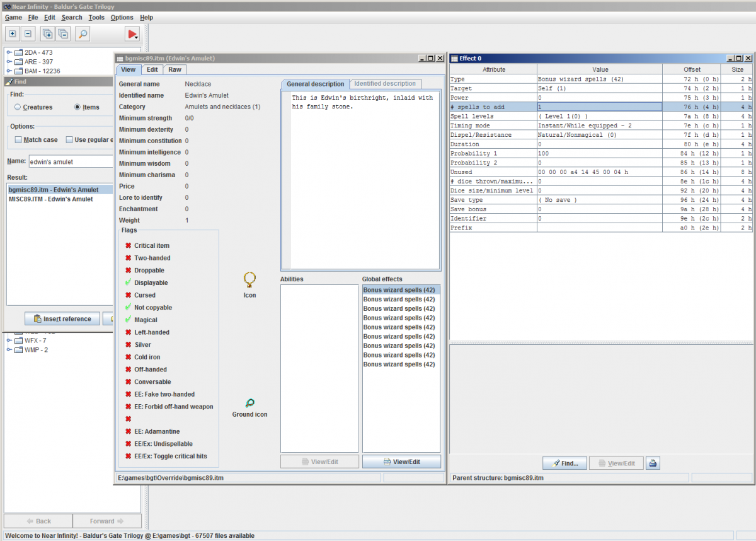This screenshot has height=541, width=756.
Task: Enable the Match case checkbox
Action: (x=18, y=140)
